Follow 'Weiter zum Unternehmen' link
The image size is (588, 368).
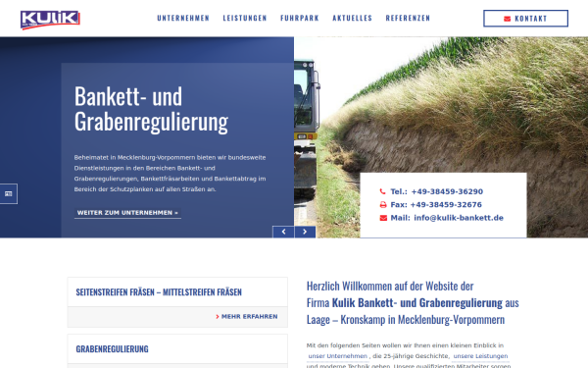(x=127, y=213)
